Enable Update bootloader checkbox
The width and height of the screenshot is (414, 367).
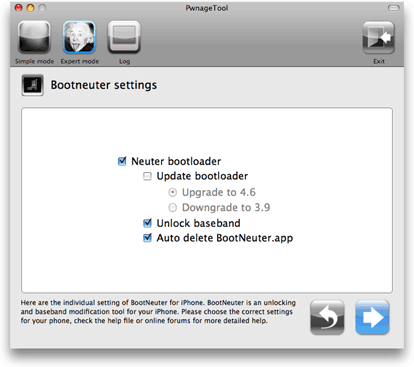(147, 176)
